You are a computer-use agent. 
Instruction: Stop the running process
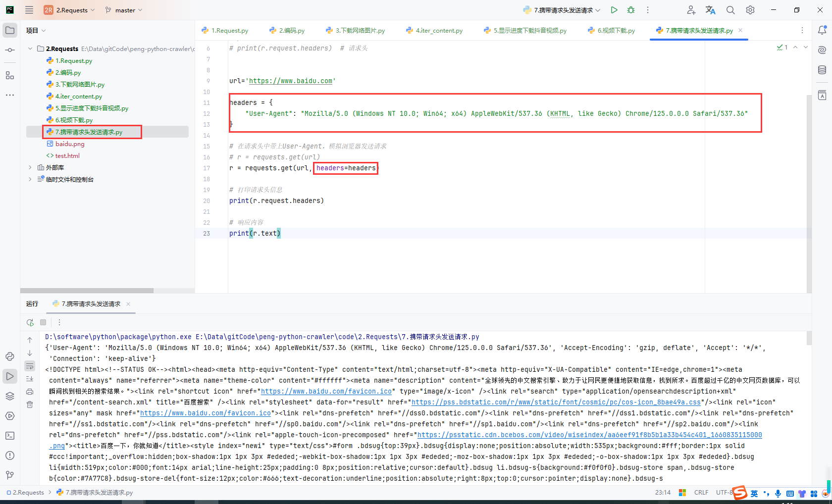[x=43, y=322]
